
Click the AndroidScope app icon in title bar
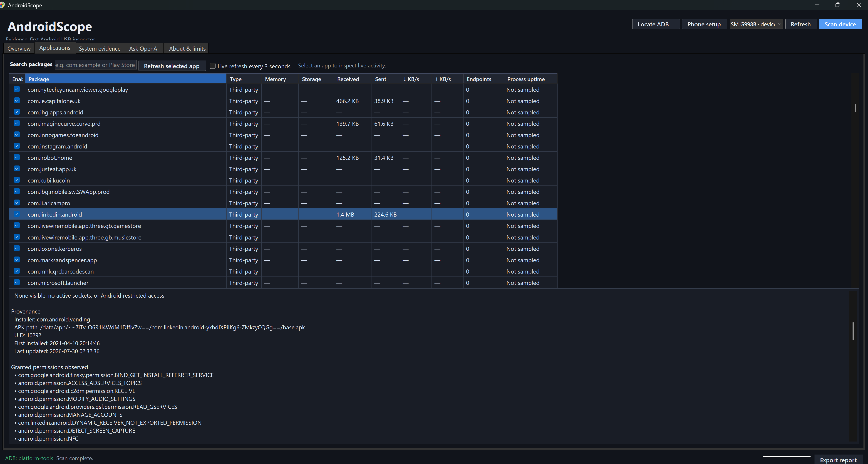click(2, 5)
